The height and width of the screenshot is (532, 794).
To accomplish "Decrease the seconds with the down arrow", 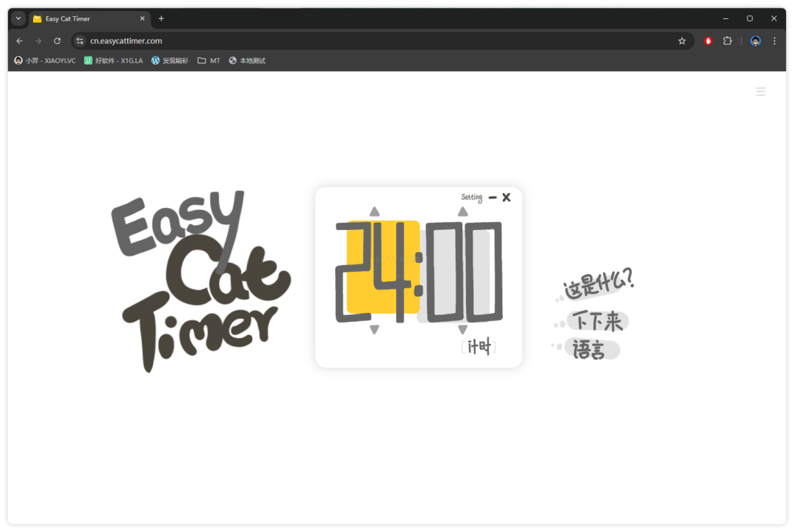I will (463, 329).
